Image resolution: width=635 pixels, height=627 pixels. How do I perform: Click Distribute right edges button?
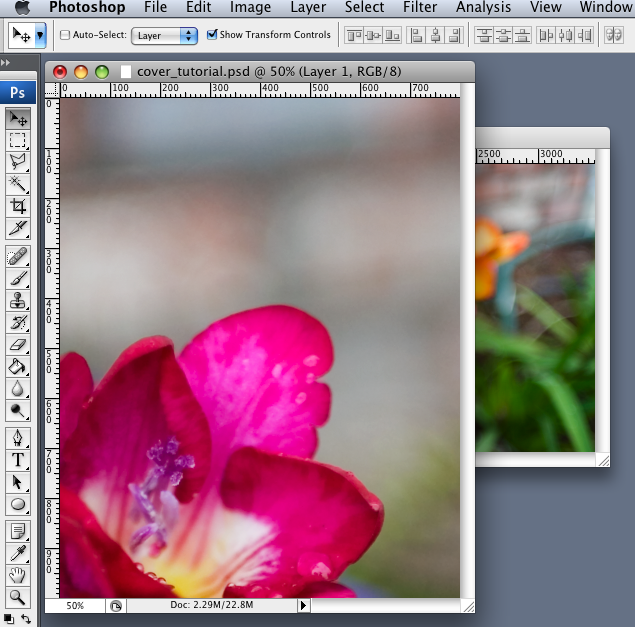584,36
